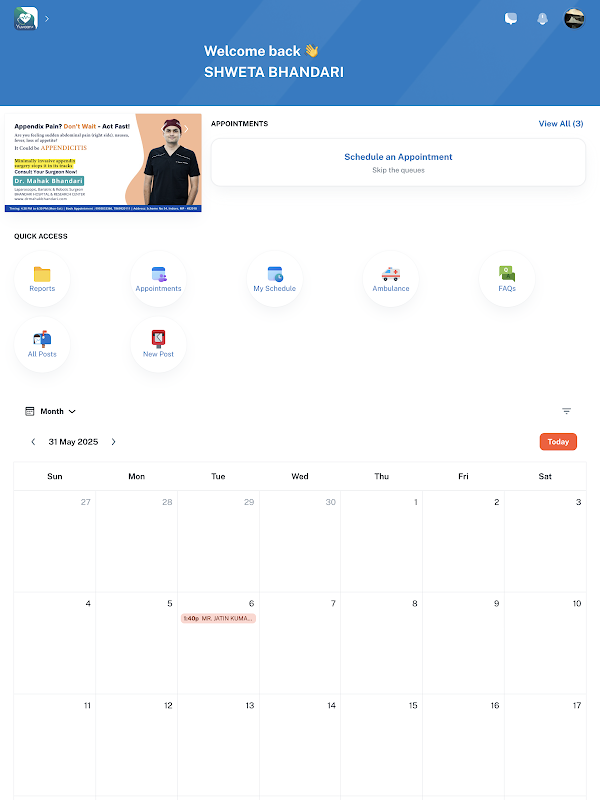Select calendar day 2 Friday

tap(463, 541)
